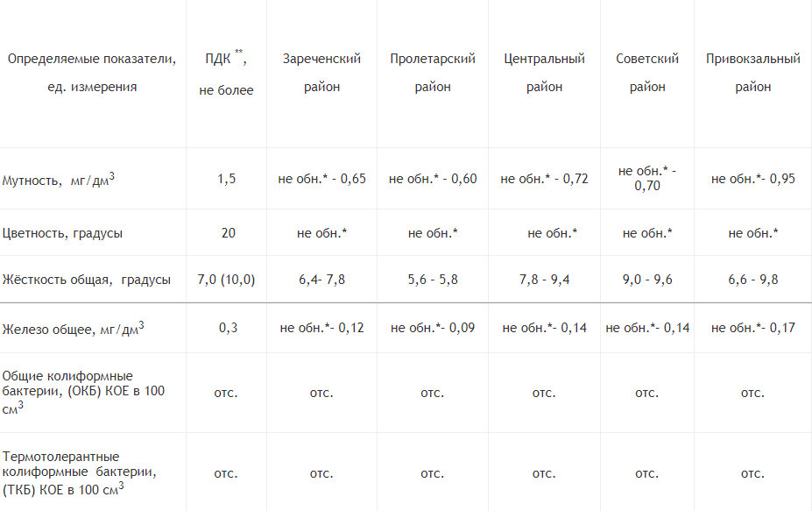The height and width of the screenshot is (511, 812).
Task: Click the color limit value '20'
Action: [x=226, y=233]
